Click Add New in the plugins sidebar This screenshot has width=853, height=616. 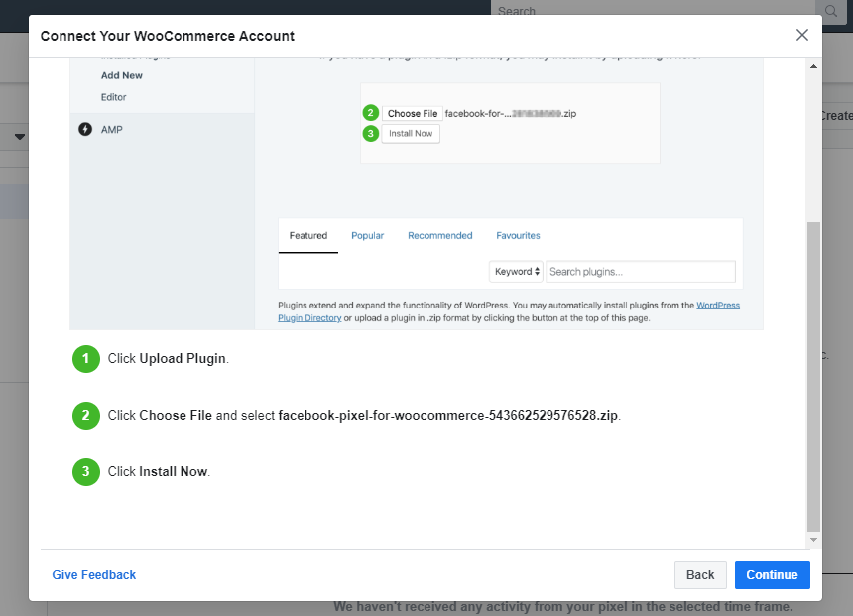(x=121, y=75)
